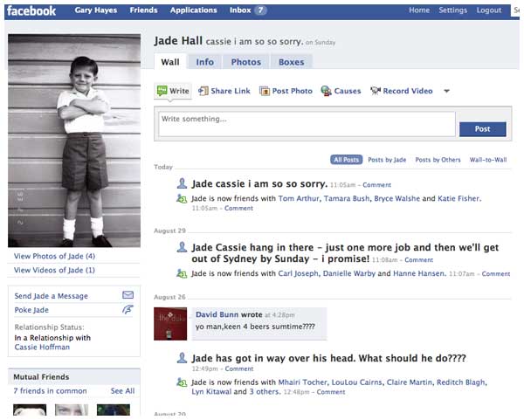This screenshot has height=420, width=524.
Task: Click the envelope icon beside Send Message
Action: pos(128,295)
